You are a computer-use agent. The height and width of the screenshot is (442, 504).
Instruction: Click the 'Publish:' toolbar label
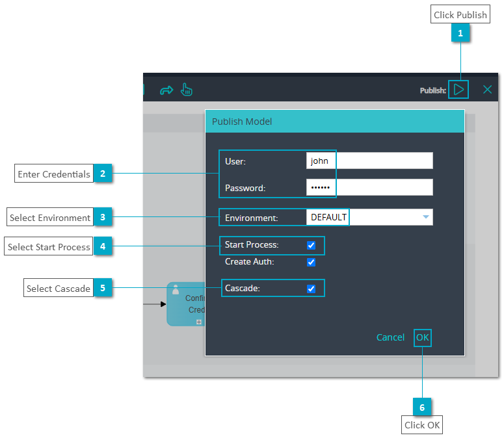click(x=432, y=90)
